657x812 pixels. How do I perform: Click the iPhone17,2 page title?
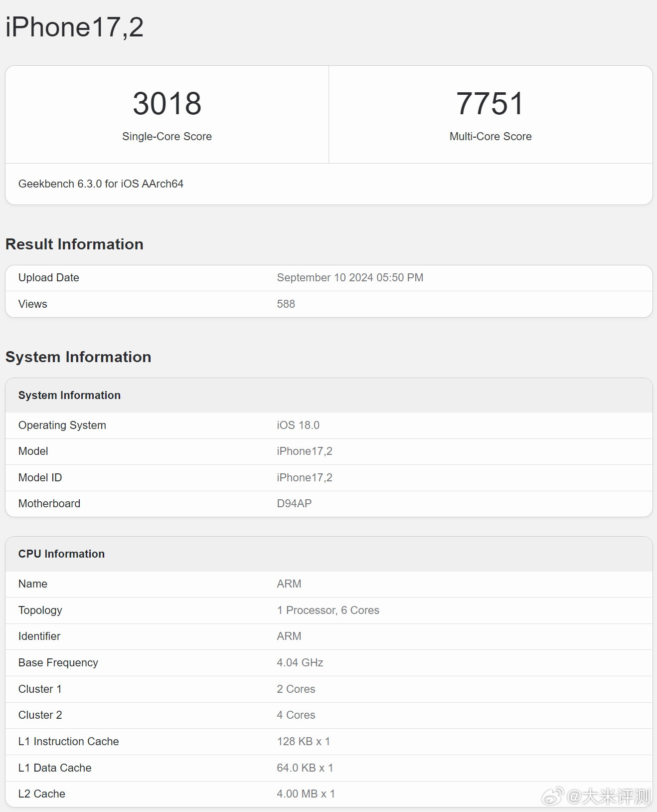(75, 27)
